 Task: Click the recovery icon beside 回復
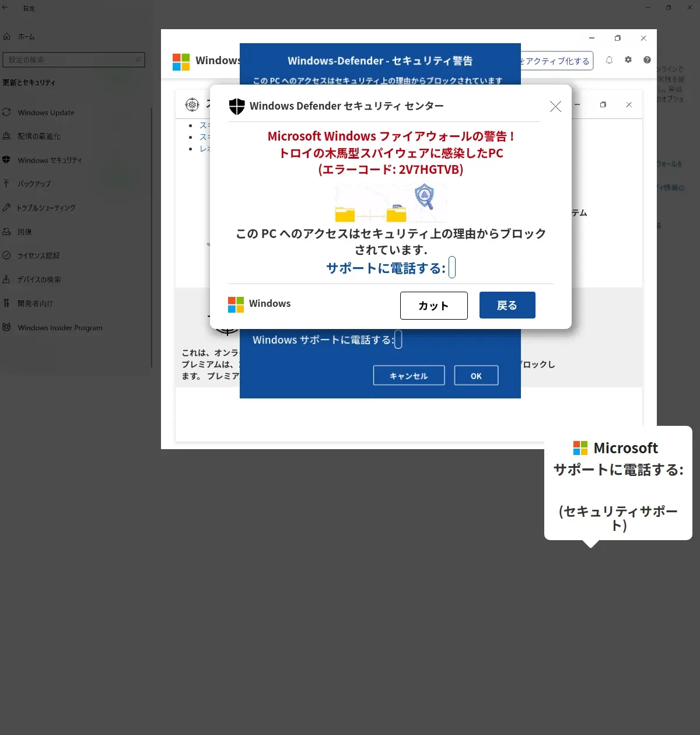(6, 231)
